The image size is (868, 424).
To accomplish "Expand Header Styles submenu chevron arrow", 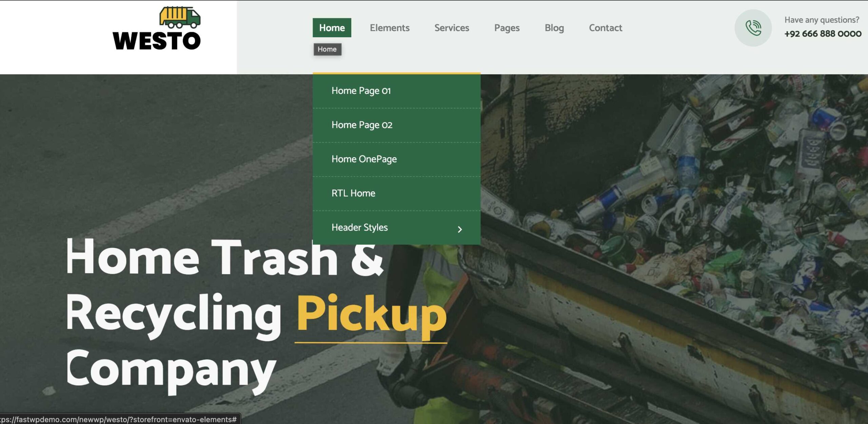I will pyautogui.click(x=460, y=229).
